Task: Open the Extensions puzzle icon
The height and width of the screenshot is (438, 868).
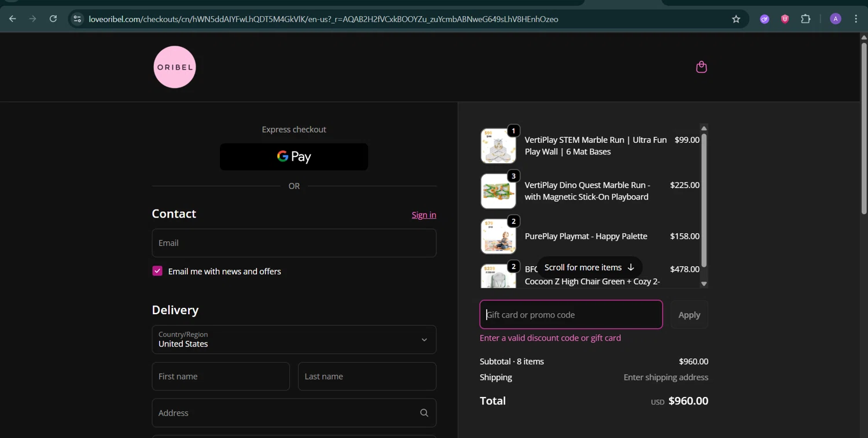Action: [806, 19]
